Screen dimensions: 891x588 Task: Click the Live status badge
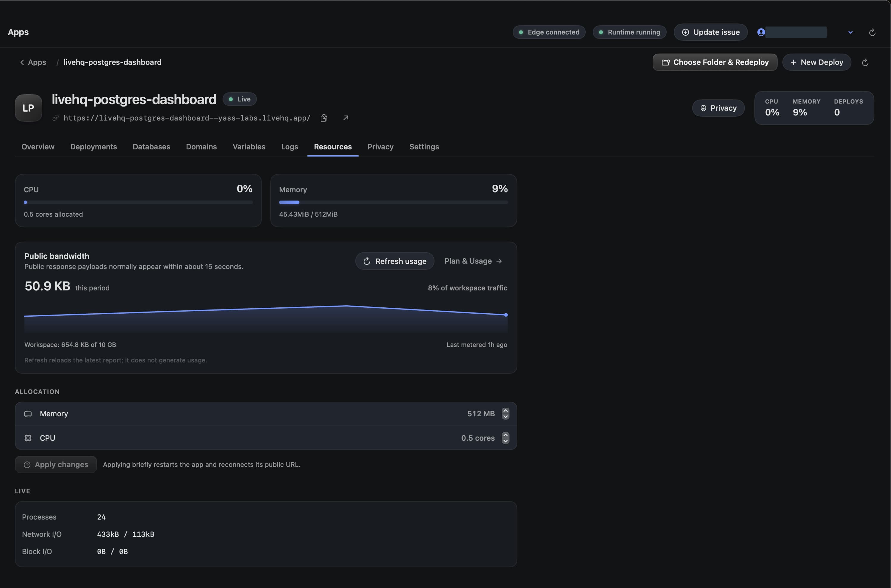click(240, 99)
